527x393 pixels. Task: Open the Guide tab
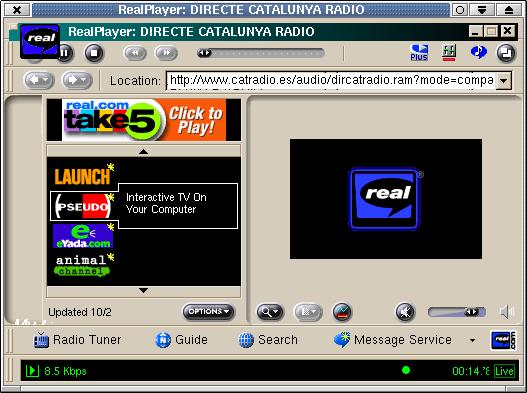point(181,340)
